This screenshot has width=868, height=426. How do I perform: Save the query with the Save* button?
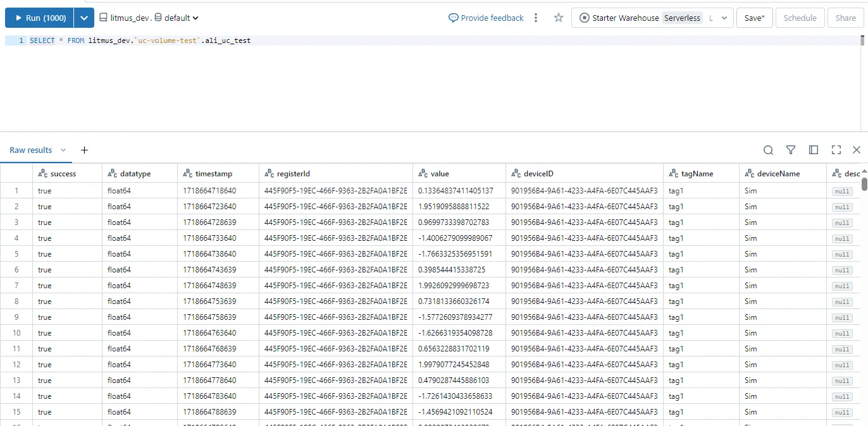754,18
